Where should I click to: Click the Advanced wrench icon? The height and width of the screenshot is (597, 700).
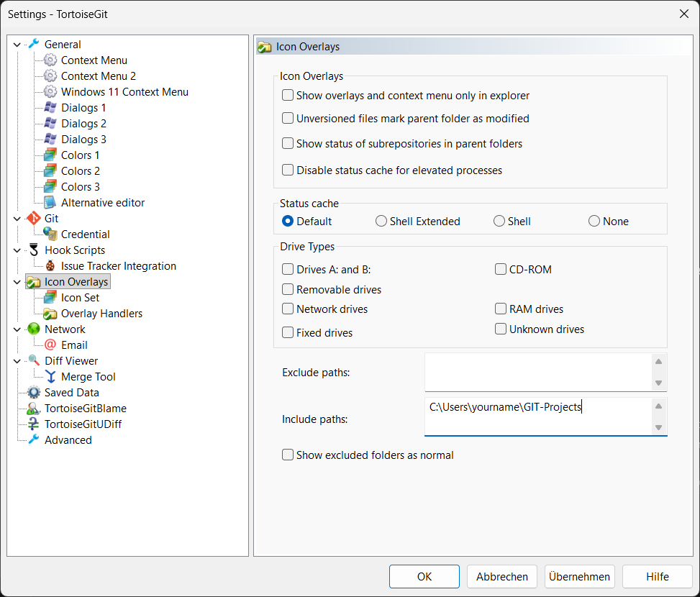(x=34, y=440)
